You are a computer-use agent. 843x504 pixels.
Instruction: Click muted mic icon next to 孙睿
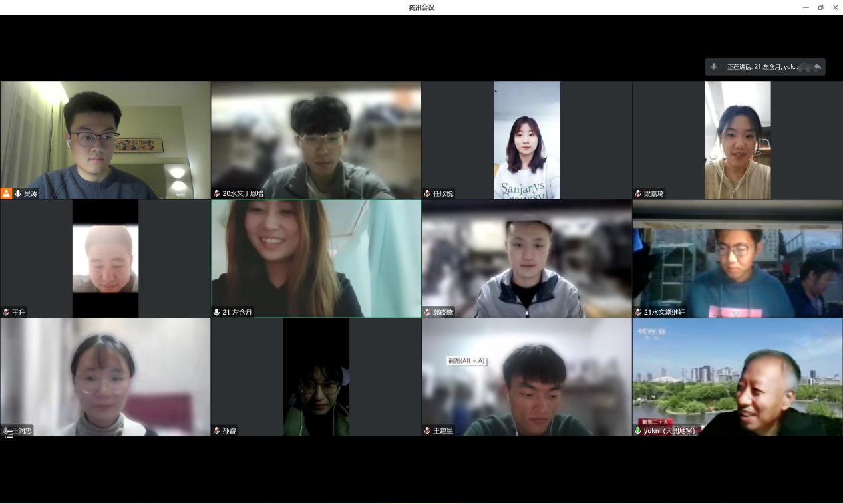coord(216,430)
